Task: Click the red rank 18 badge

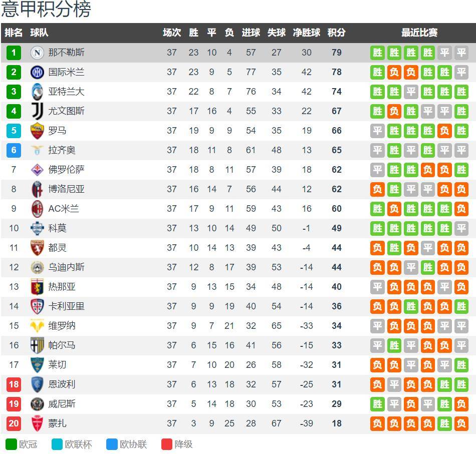Action: click(x=14, y=384)
